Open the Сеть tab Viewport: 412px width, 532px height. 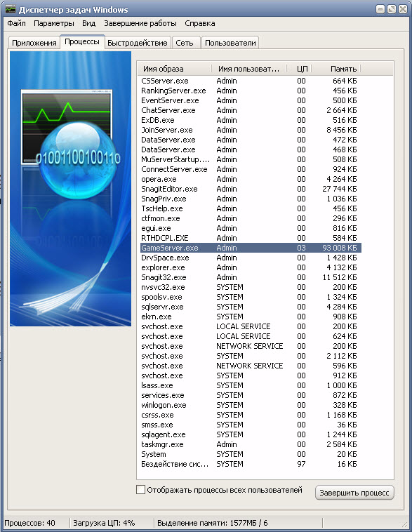[x=185, y=43]
